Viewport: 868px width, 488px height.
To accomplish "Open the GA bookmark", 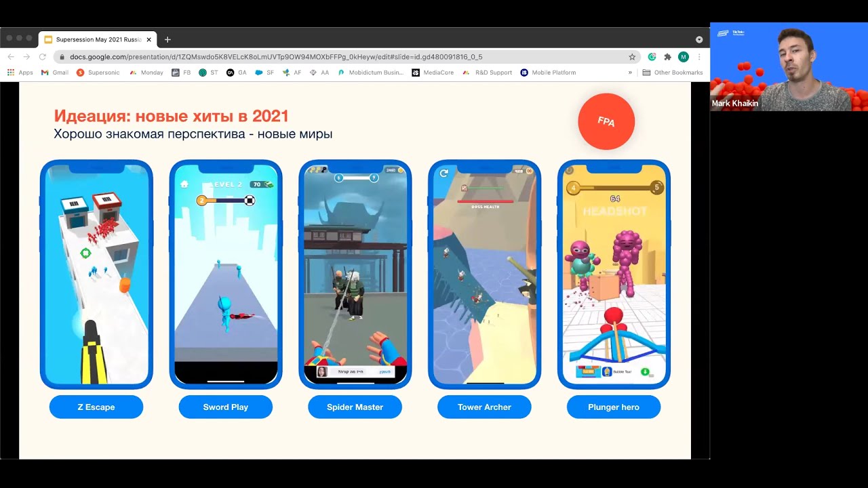I will tap(237, 73).
